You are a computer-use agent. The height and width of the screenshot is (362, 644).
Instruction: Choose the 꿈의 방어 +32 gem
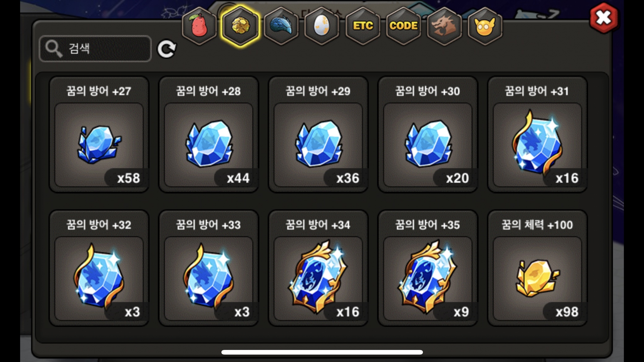click(x=99, y=268)
